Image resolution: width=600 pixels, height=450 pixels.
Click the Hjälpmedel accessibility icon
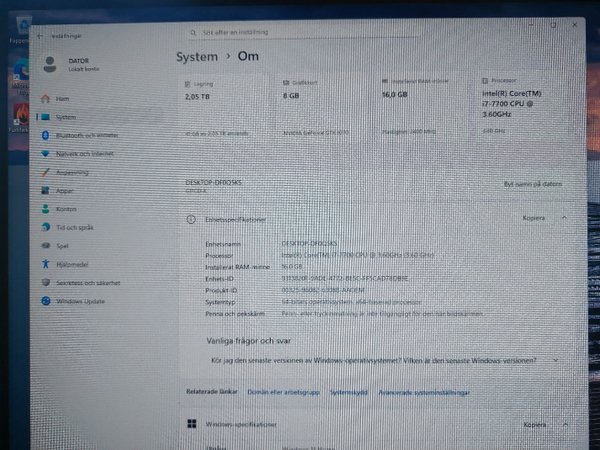pos(45,264)
